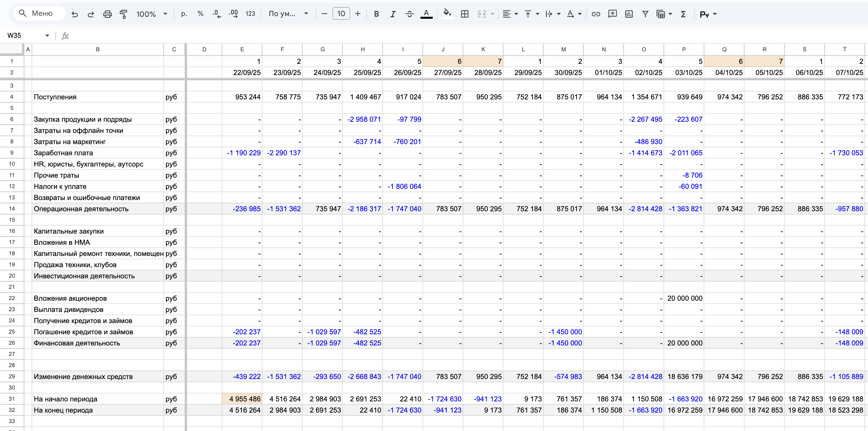Select cell Выплата дивидендов
The image size is (868, 431).
point(98,310)
